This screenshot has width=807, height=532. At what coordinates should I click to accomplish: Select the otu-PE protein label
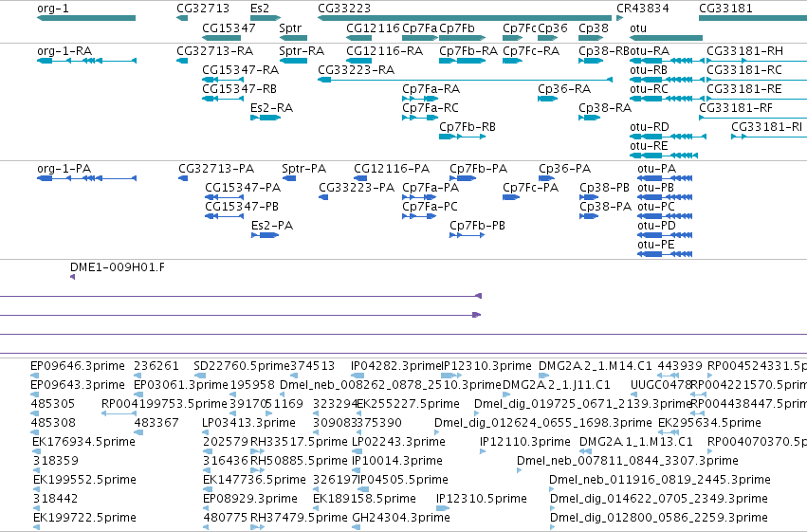(x=655, y=245)
